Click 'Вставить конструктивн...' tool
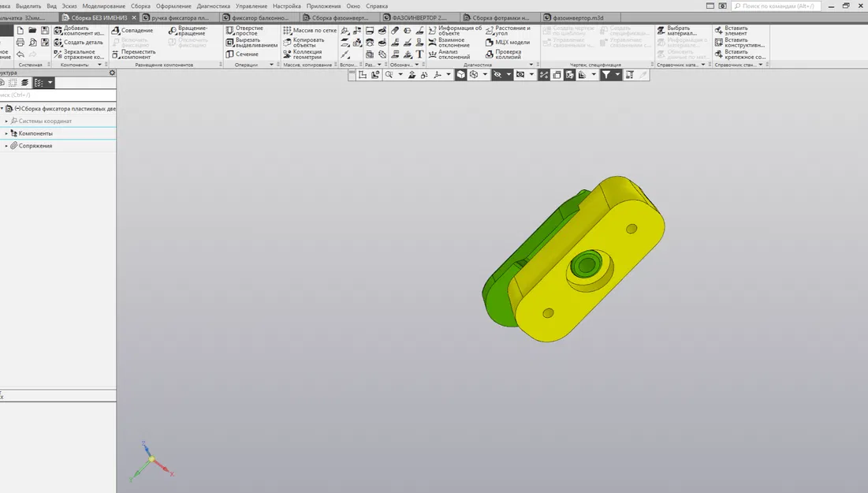The image size is (868, 493). (x=739, y=43)
